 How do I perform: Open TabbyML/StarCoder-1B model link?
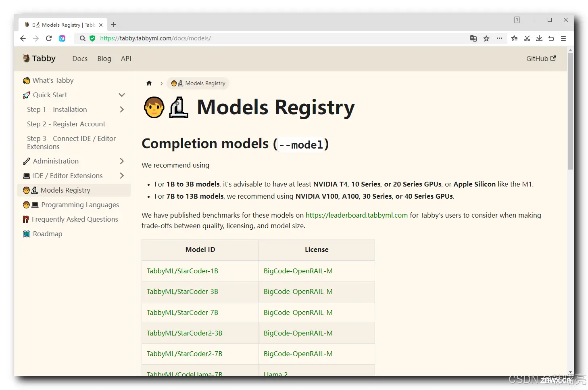click(182, 271)
